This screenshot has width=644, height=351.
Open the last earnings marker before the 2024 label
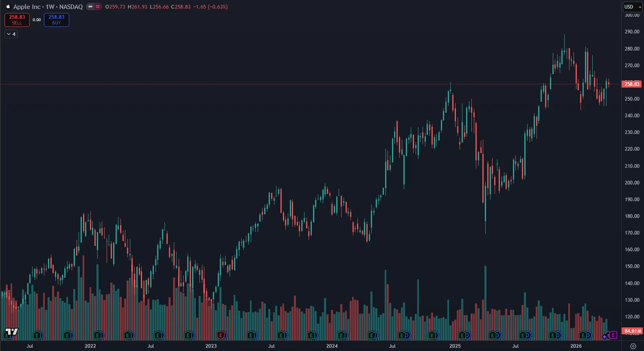(x=311, y=336)
